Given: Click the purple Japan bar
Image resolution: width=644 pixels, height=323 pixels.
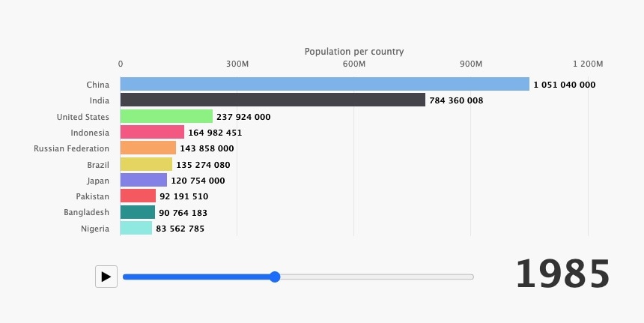Looking at the screenshot, I should (x=144, y=181).
